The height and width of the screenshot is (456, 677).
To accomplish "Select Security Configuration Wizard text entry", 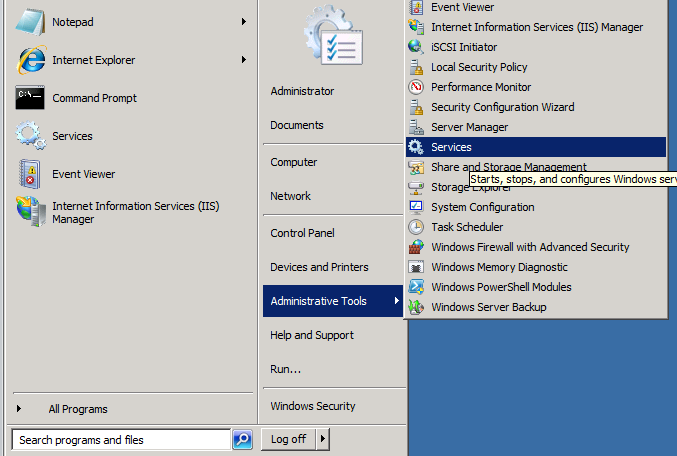I will [503, 107].
